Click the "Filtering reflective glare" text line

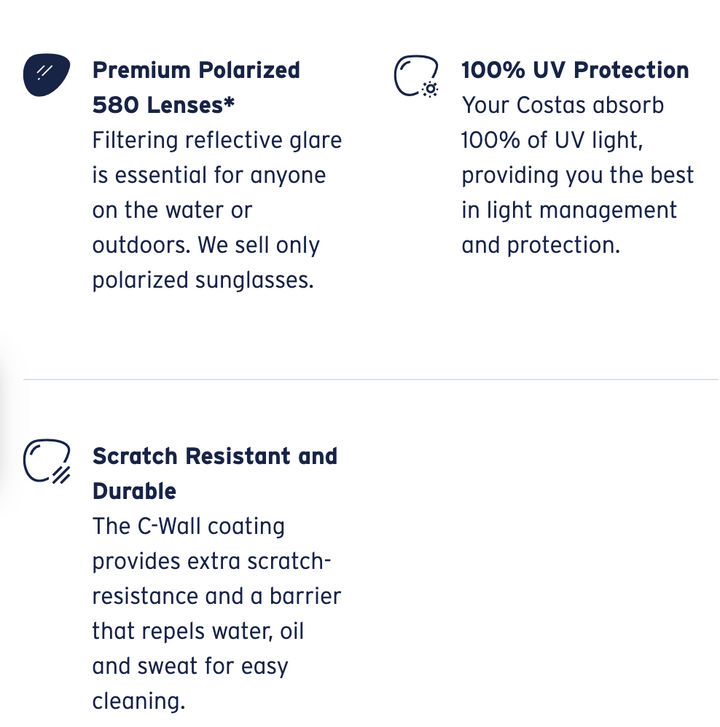217,140
